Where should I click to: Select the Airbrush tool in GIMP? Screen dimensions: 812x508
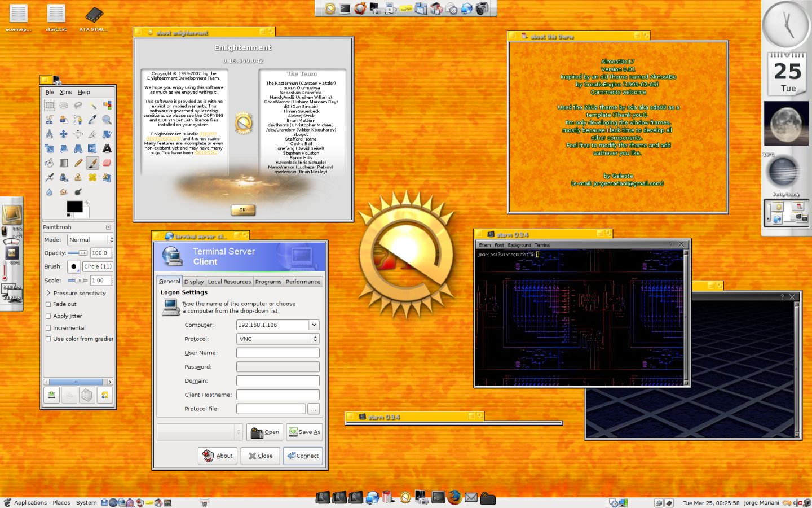coord(50,177)
